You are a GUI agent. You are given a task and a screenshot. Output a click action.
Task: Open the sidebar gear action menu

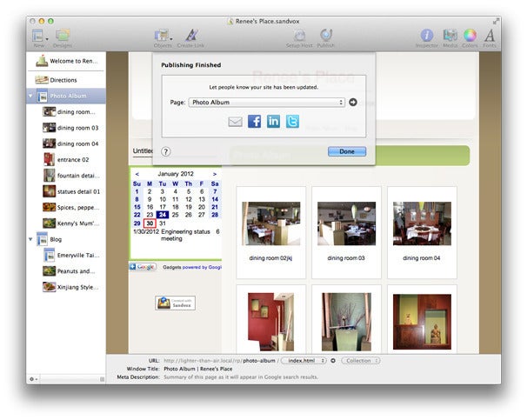point(33,379)
